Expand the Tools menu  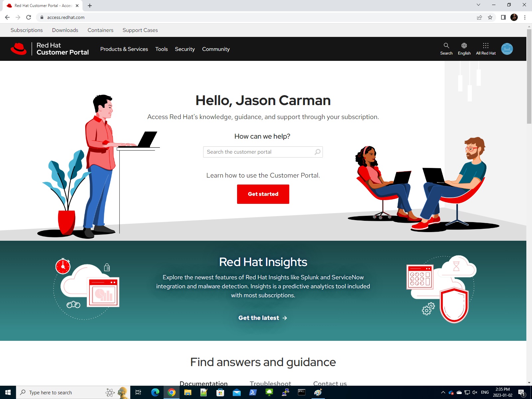162,49
